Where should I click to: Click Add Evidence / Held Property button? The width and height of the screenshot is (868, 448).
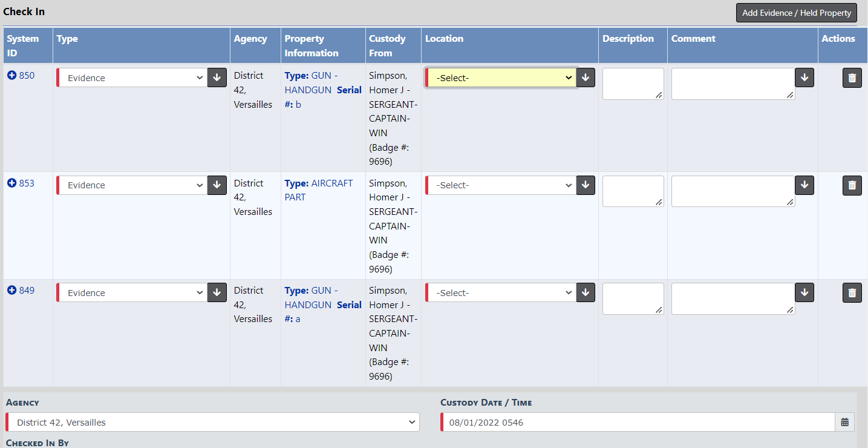coord(796,13)
